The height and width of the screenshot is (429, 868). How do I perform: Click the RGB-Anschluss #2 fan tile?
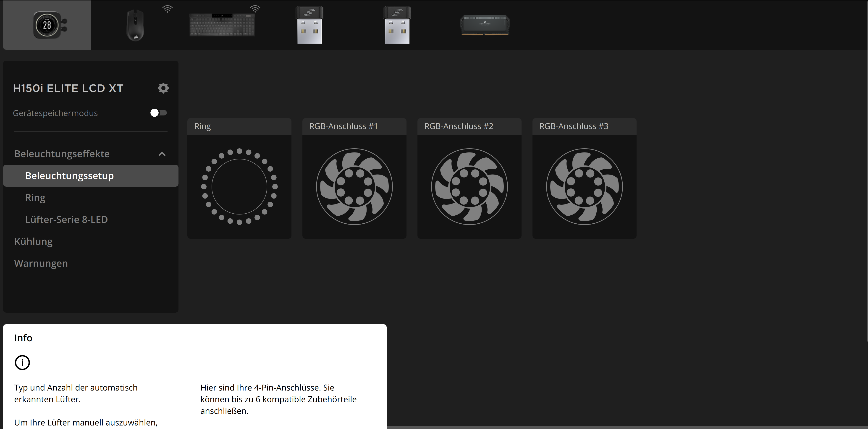tap(469, 186)
